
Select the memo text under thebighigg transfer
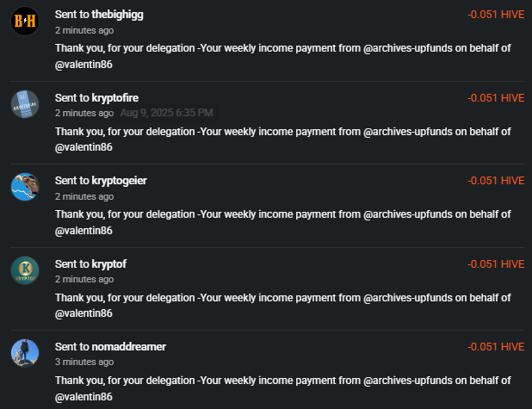283,56
